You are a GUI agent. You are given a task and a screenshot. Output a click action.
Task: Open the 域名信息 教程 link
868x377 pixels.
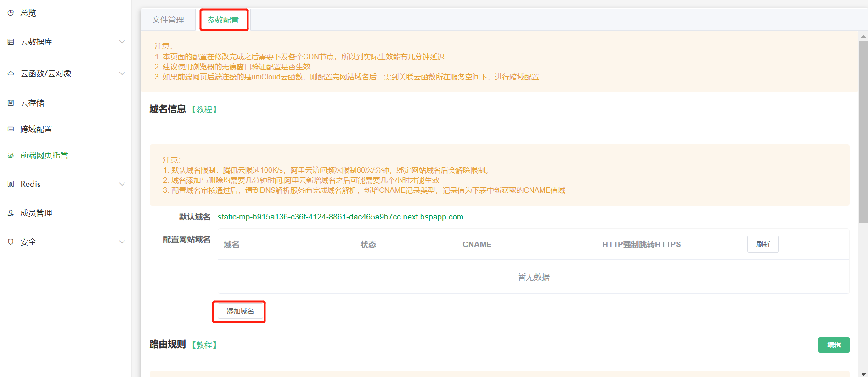coord(204,109)
